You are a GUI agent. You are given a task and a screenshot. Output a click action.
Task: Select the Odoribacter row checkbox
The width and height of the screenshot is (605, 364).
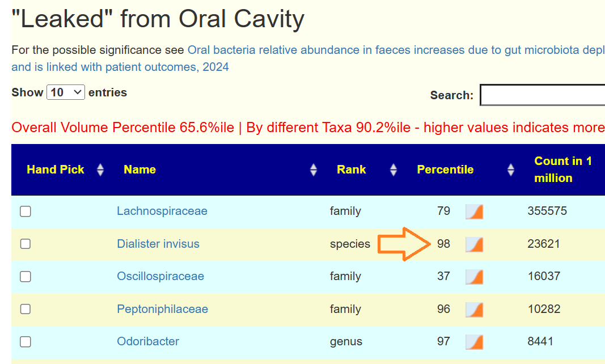[x=26, y=342]
